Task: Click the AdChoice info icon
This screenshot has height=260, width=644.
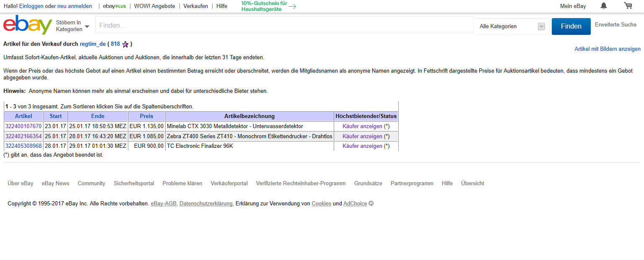Action: coord(371,204)
